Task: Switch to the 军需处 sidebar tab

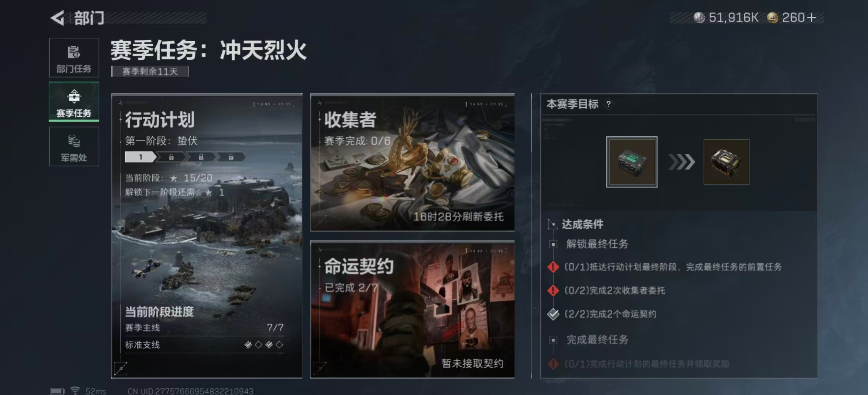Action: 74,147
